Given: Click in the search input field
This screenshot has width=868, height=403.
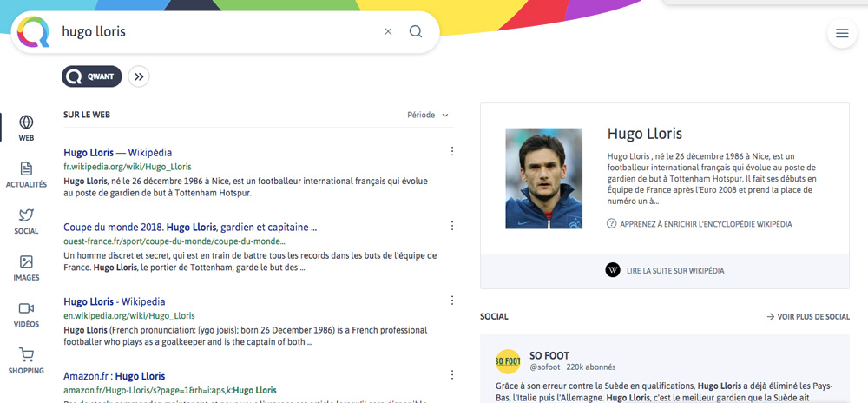Looking at the screenshot, I should [x=217, y=32].
